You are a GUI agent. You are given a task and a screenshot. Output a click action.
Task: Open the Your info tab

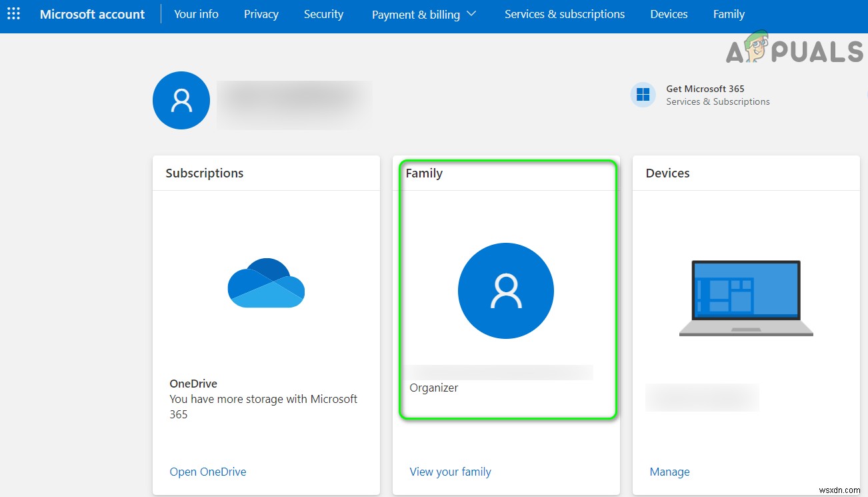(196, 14)
